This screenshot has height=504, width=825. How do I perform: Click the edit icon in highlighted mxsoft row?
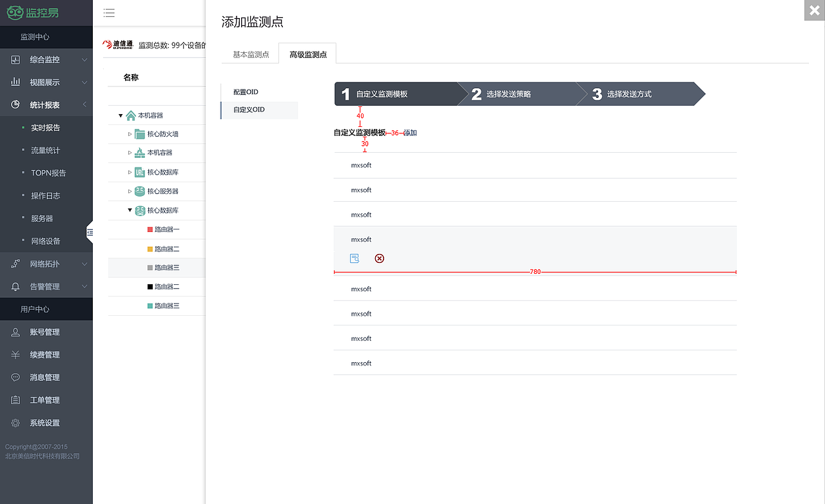pyautogui.click(x=354, y=258)
